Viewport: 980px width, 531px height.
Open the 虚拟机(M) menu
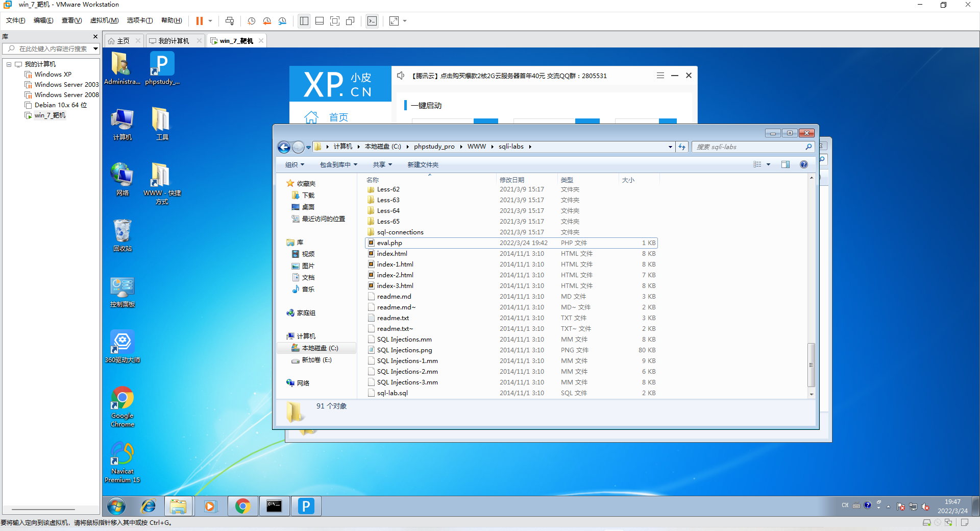tap(104, 20)
